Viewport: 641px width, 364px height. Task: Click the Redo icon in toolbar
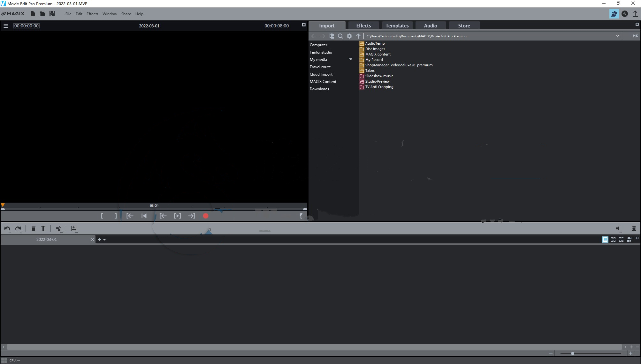pos(18,228)
